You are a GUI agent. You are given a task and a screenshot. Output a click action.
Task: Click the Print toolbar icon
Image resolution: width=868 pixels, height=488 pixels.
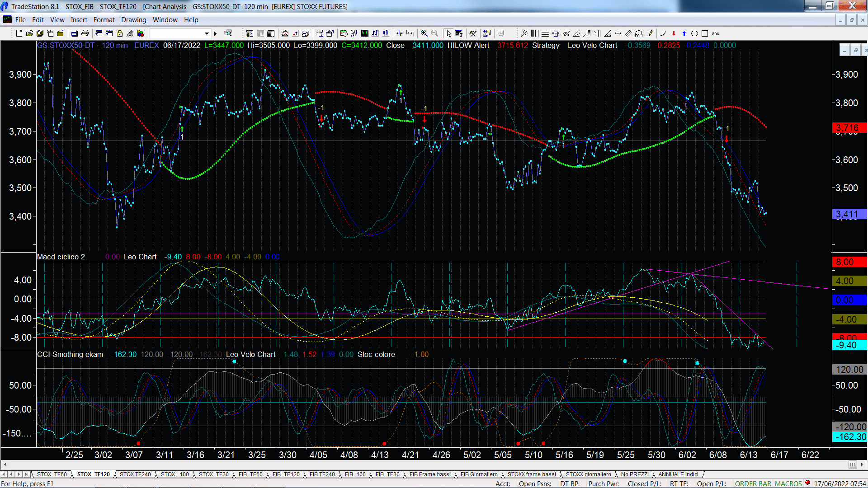(85, 33)
